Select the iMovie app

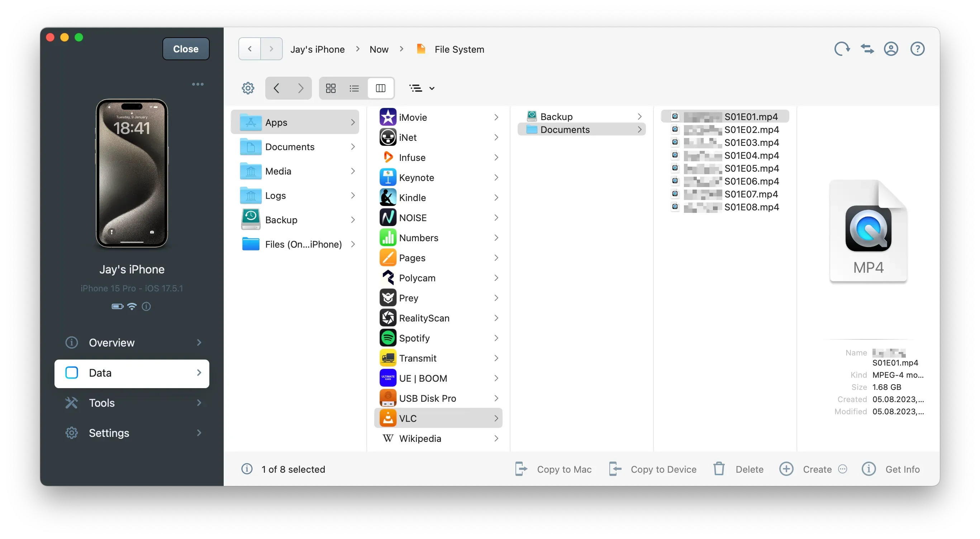click(413, 117)
